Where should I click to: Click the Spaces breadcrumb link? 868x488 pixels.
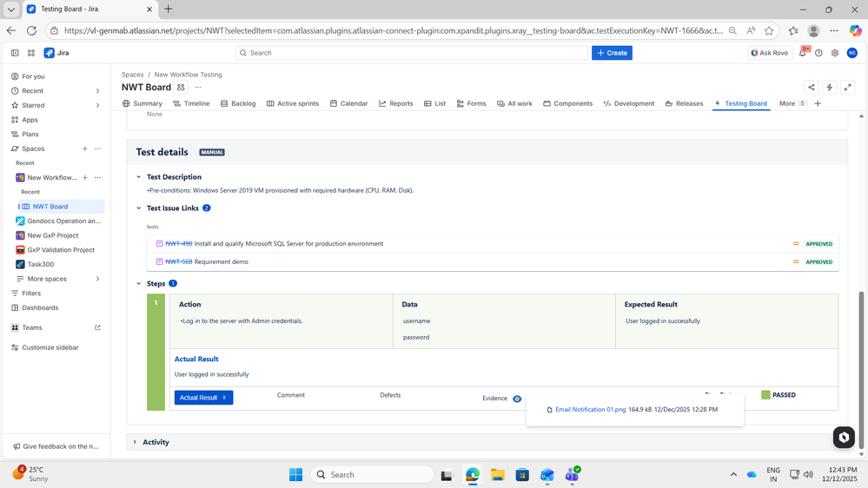(132, 75)
